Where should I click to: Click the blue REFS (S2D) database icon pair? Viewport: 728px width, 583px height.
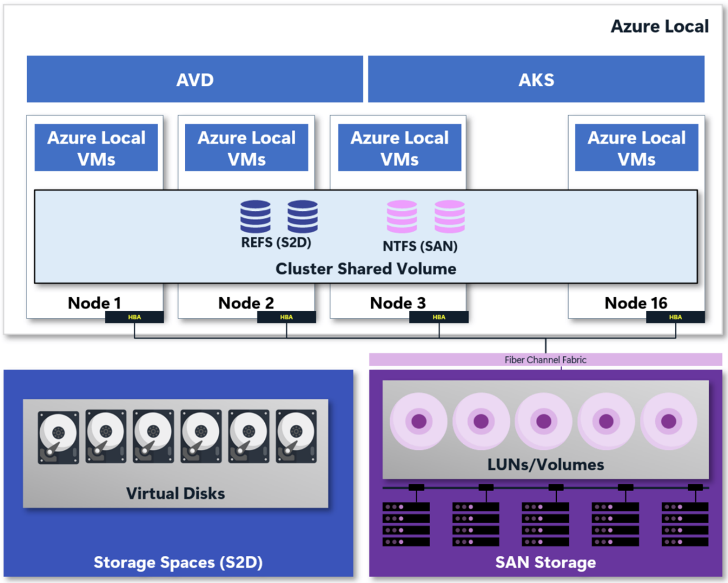(278, 216)
